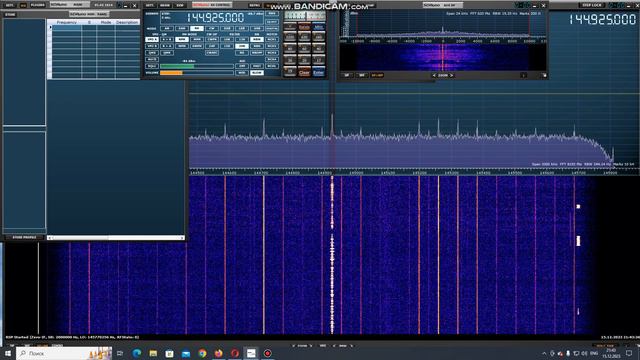Select SP view in the Aux SP window

(x=347, y=75)
